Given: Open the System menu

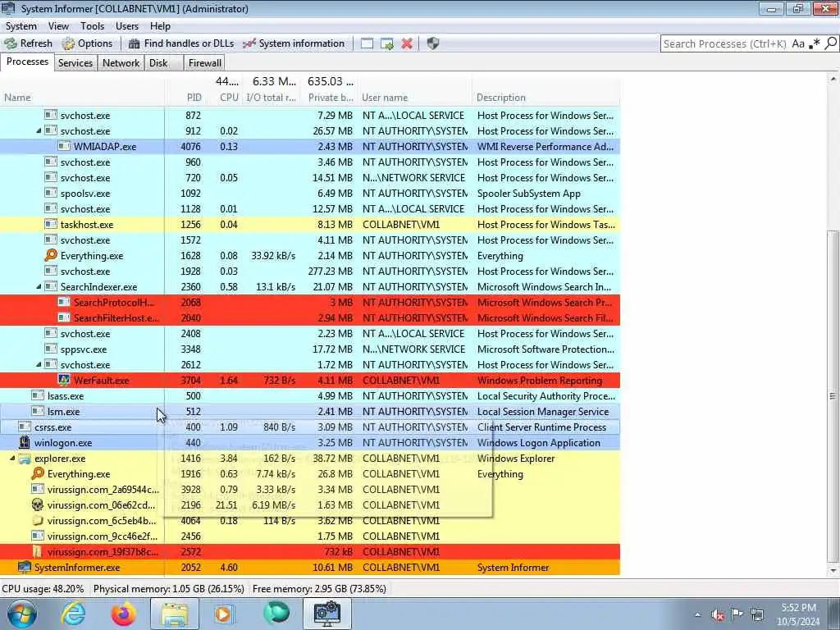Looking at the screenshot, I should [21, 25].
